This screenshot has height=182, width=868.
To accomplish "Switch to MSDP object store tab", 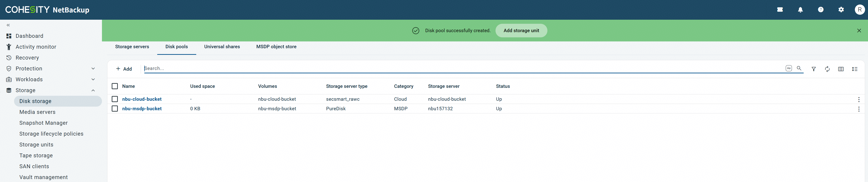I will [x=276, y=47].
